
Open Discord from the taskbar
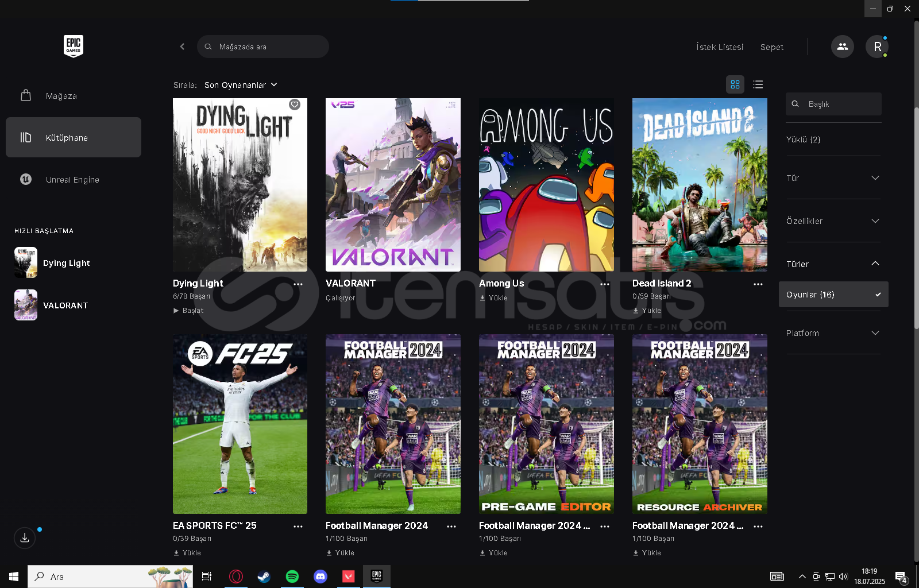(320, 577)
